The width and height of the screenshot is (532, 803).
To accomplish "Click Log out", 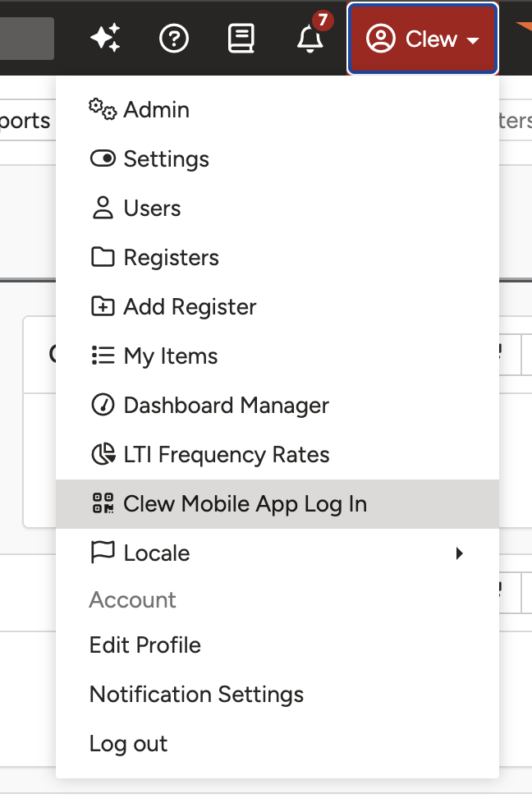I will pyautogui.click(x=129, y=744).
